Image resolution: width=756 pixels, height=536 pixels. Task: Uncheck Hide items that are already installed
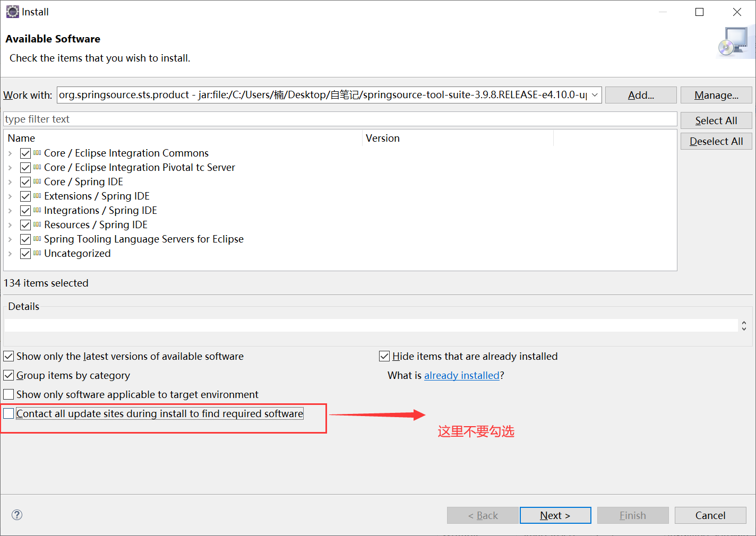tap(384, 356)
